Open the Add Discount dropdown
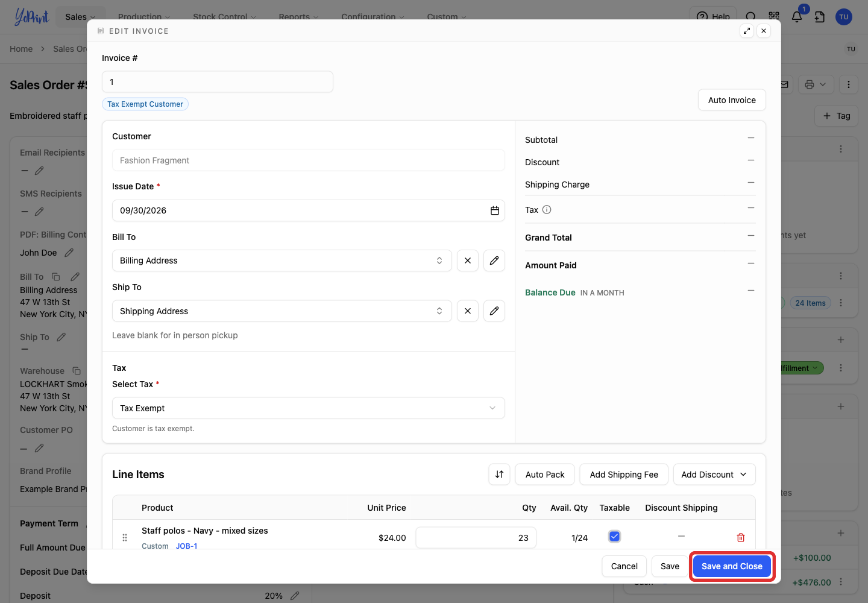Image resolution: width=868 pixels, height=603 pixels. coord(714,475)
